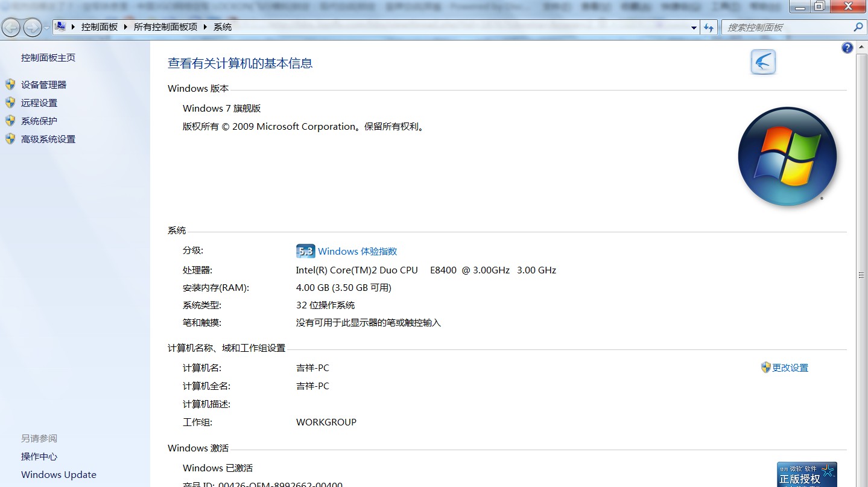Click shield icon beside 更改设置
This screenshot has width=868, height=487.
(766, 368)
